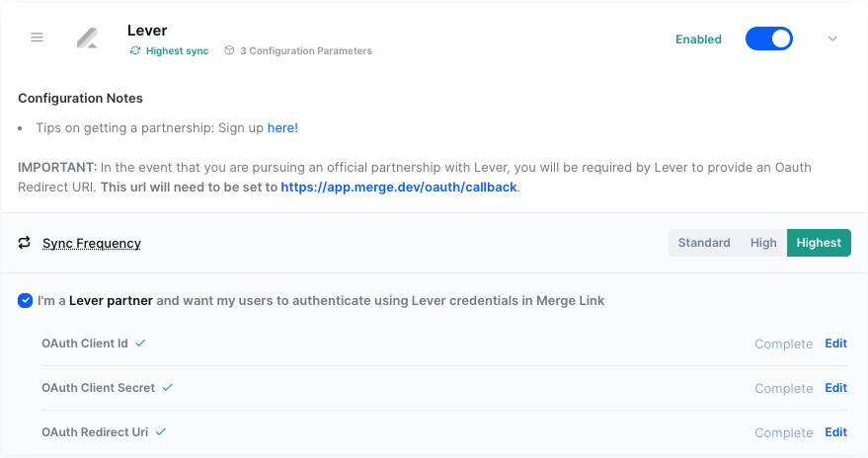
Task: Click the Lever logo icon
Action: point(88,38)
